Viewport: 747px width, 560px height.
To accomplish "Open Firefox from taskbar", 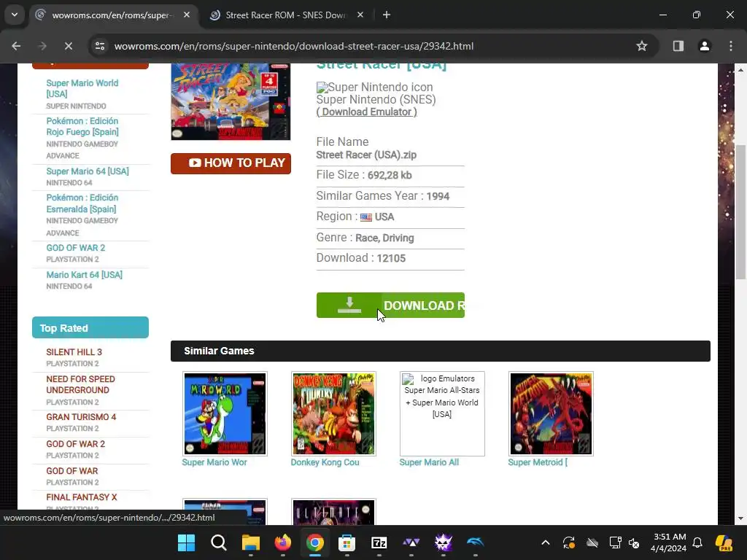I will tap(283, 542).
